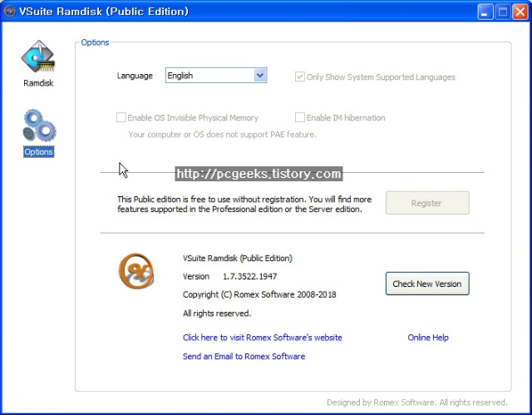Click the PAE feature not supported message

pyautogui.click(x=223, y=135)
